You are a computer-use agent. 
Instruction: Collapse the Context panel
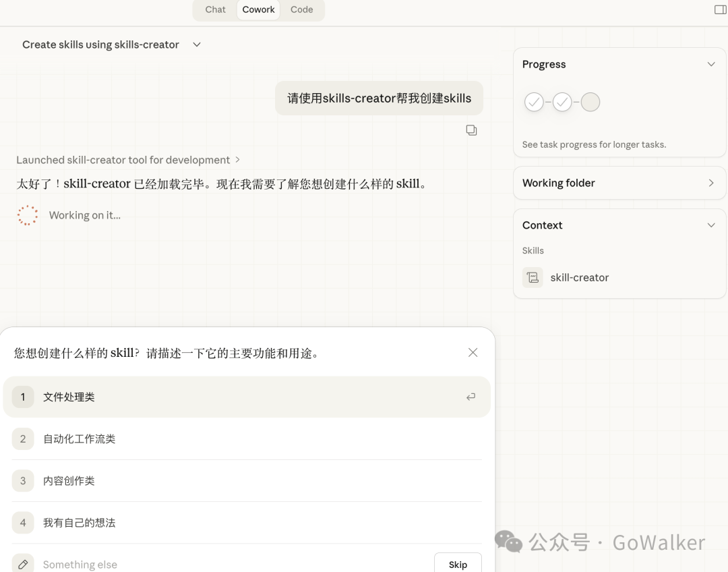pyautogui.click(x=711, y=225)
